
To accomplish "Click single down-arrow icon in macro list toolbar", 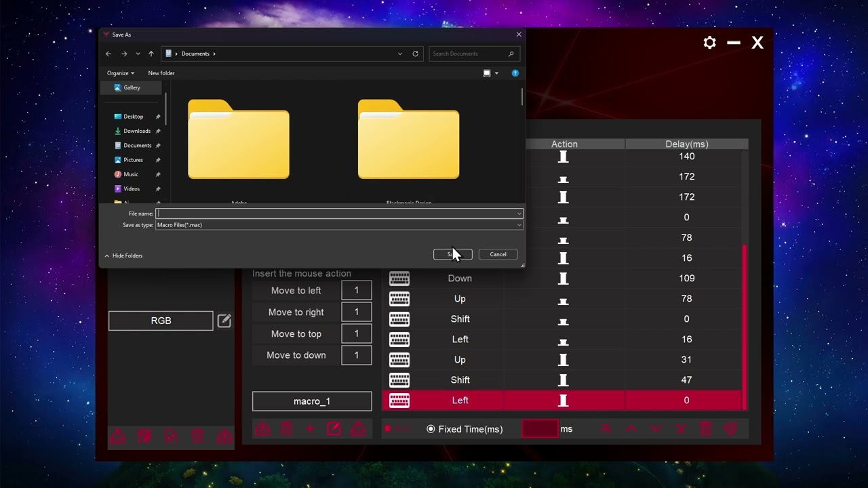I will click(x=656, y=428).
